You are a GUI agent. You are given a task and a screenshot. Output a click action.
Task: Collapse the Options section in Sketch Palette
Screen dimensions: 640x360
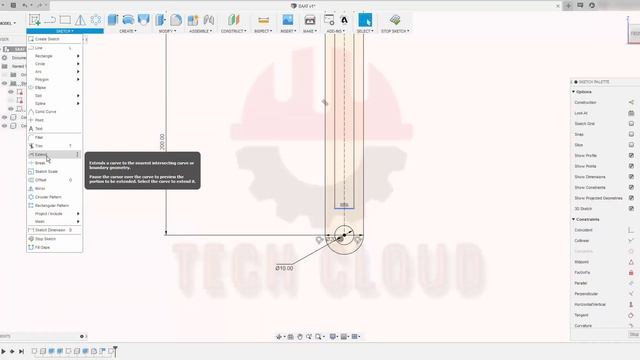[573, 92]
